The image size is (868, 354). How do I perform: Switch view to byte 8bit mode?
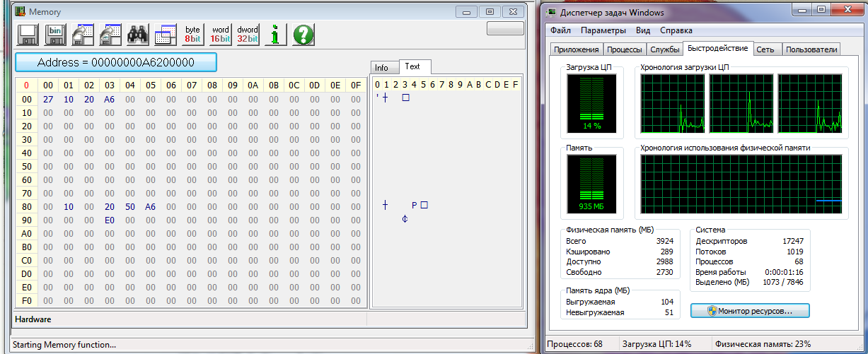(x=193, y=34)
